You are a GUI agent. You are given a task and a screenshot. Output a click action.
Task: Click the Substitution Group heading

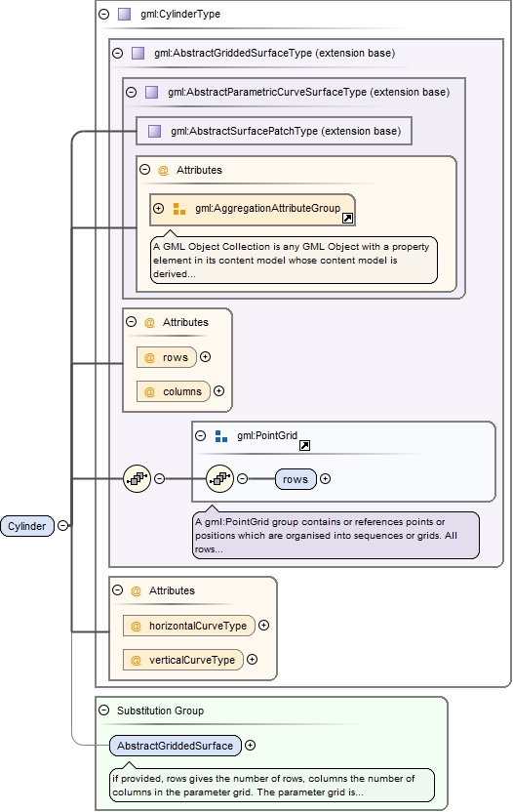pyautogui.click(x=161, y=710)
